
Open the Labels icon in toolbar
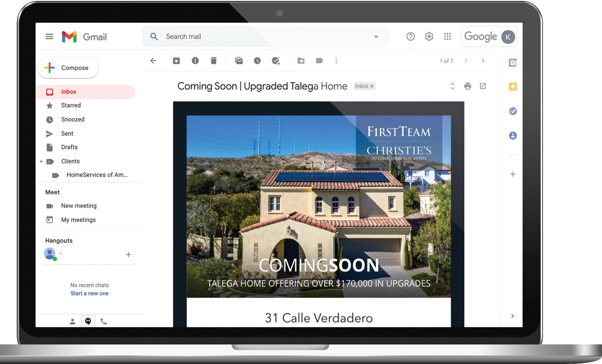point(319,61)
